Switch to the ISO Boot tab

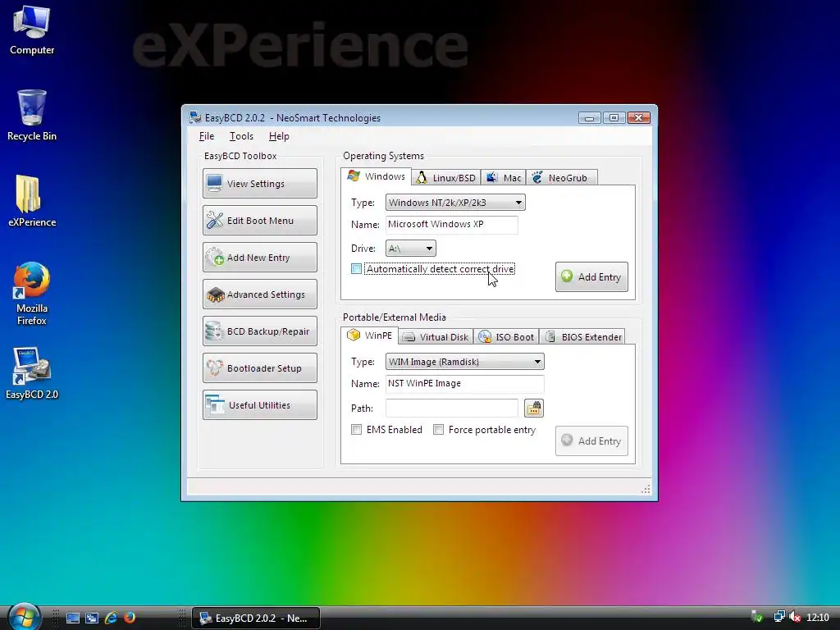coord(506,337)
